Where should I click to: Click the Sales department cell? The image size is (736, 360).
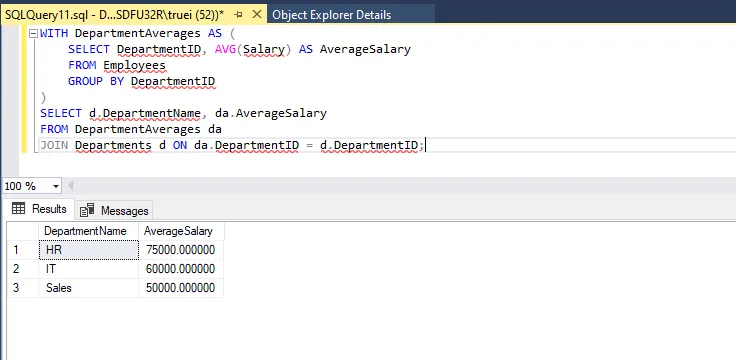pyautogui.click(x=89, y=288)
